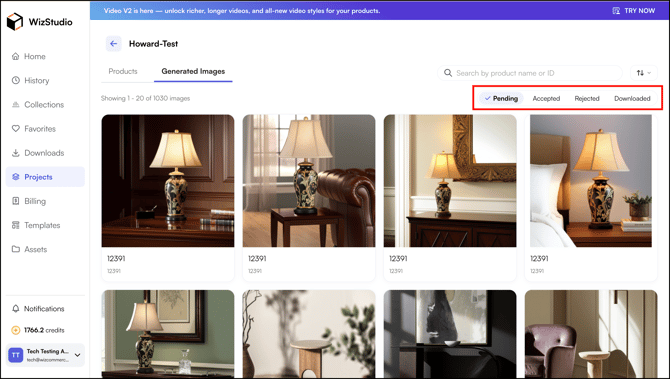Open dark room with bowl image
Viewport: 670px width, 379px height.
click(x=450, y=334)
